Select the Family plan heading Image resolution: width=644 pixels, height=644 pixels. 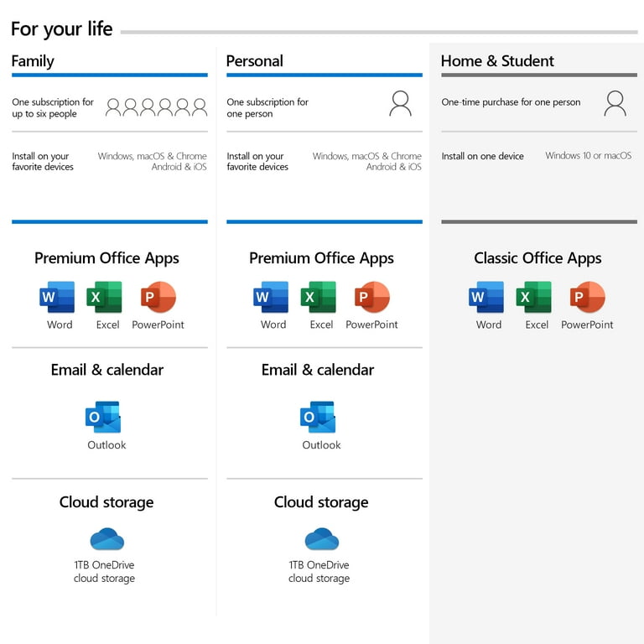click(x=33, y=61)
